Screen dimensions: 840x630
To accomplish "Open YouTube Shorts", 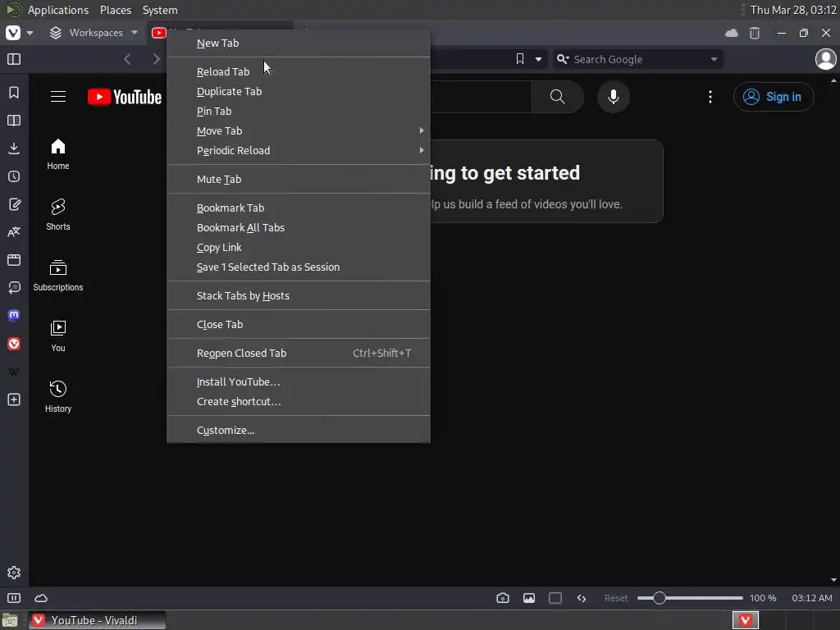I will click(58, 215).
